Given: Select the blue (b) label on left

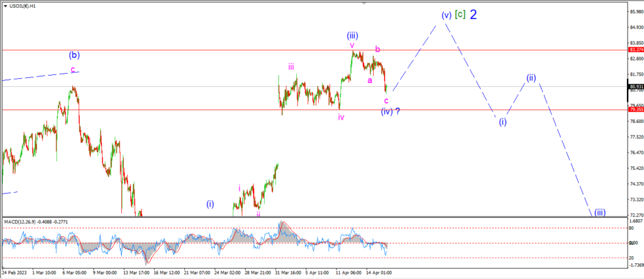Looking at the screenshot, I should coord(74,55).
